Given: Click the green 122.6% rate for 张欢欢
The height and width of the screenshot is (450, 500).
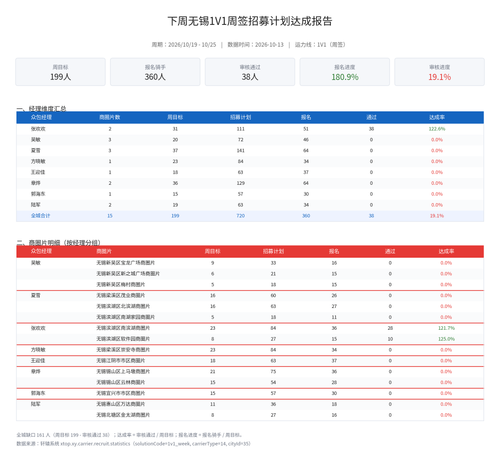Looking at the screenshot, I should [x=437, y=129].
